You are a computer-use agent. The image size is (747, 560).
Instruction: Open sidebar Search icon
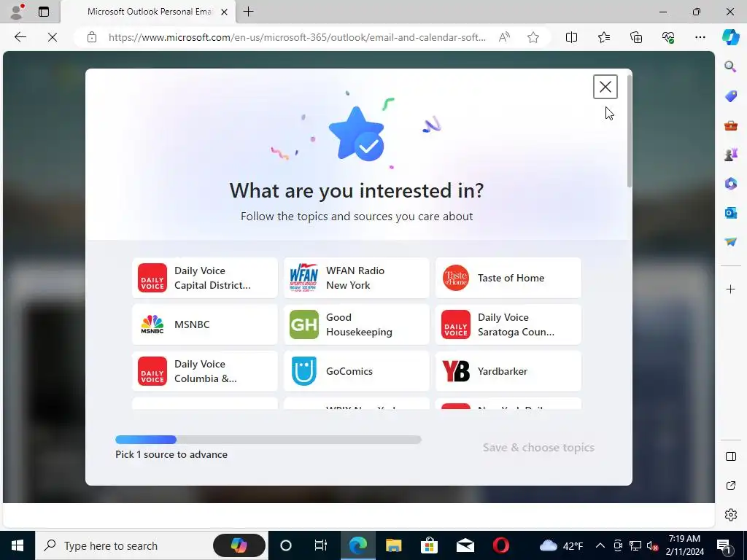tap(730, 66)
